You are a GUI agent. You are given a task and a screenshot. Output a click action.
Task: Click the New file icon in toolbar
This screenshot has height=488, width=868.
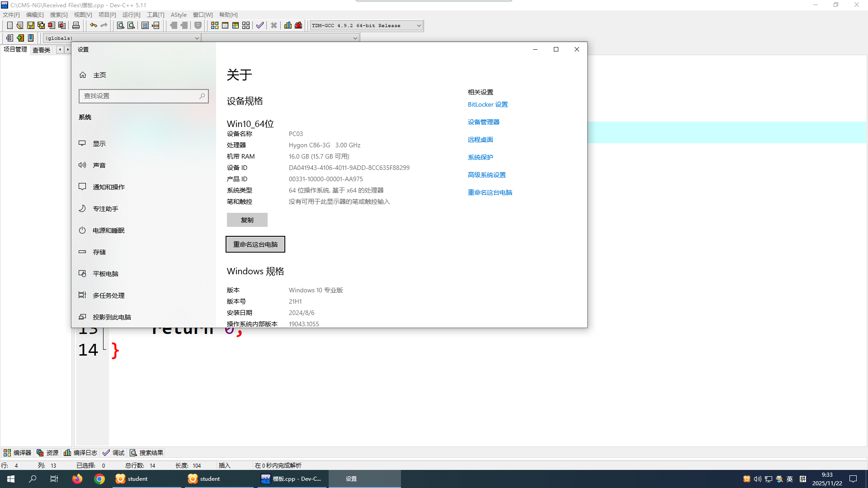coord(9,25)
